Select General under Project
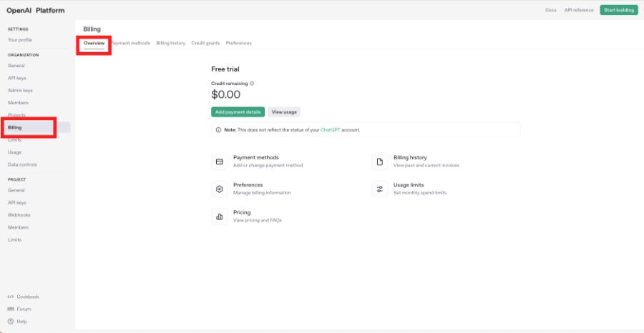 (x=16, y=190)
